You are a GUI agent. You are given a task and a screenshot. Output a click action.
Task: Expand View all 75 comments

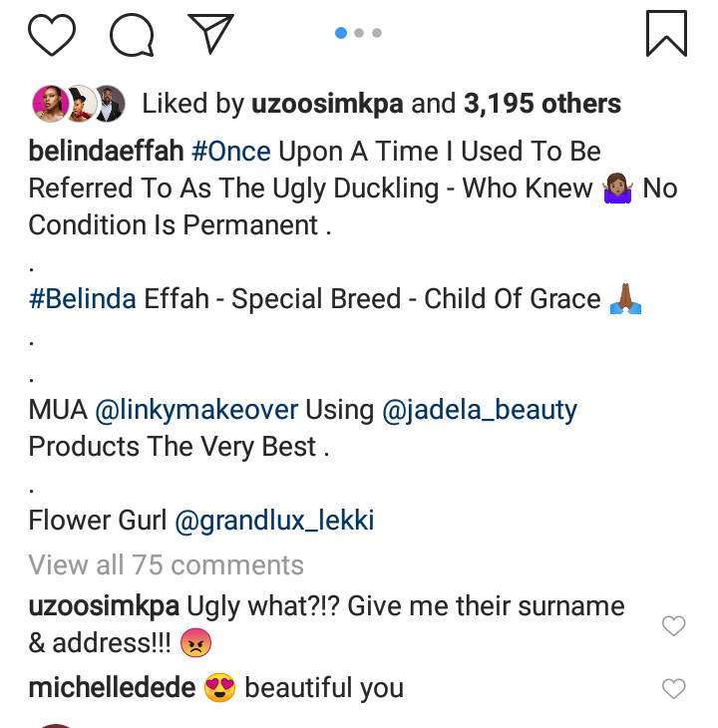166,565
